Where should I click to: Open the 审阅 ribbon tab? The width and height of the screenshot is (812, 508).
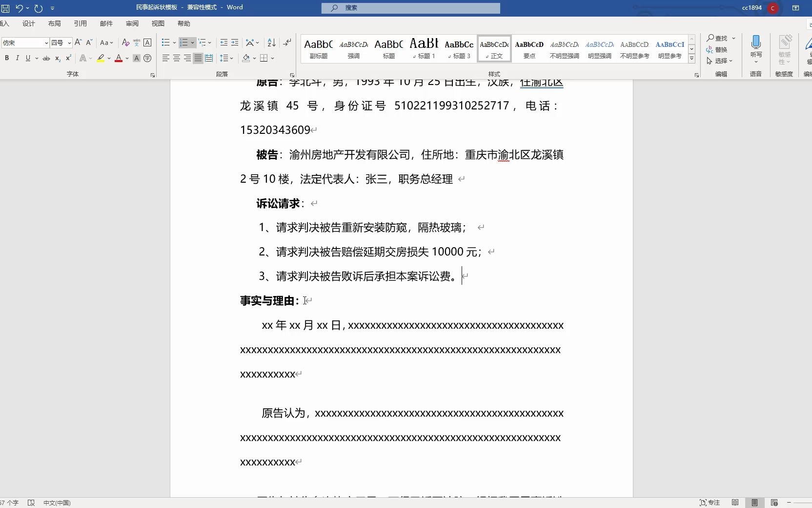pyautogui.click(x=132, y=23)
